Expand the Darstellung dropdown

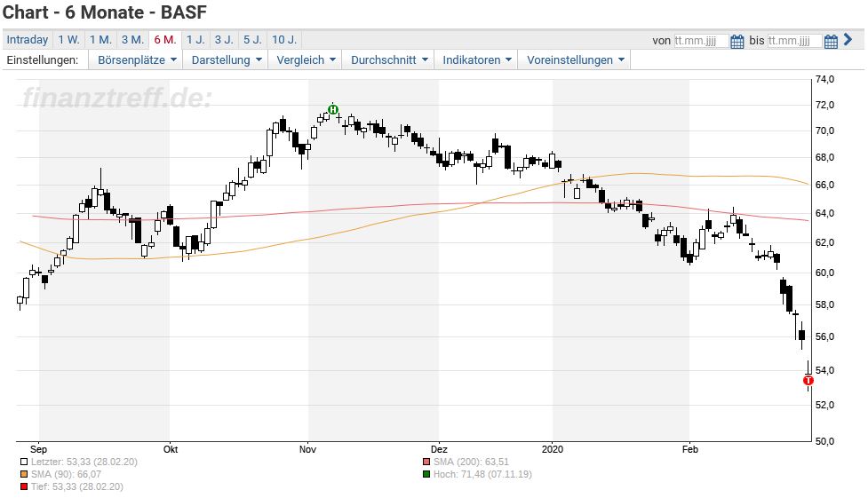tap(226, 59)
